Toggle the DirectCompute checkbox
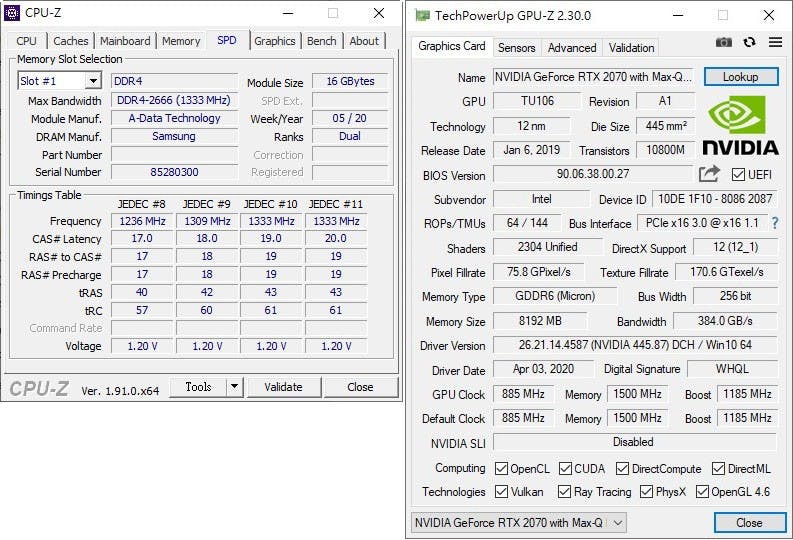This screenshot has width=793, height=540. point(623,469)
